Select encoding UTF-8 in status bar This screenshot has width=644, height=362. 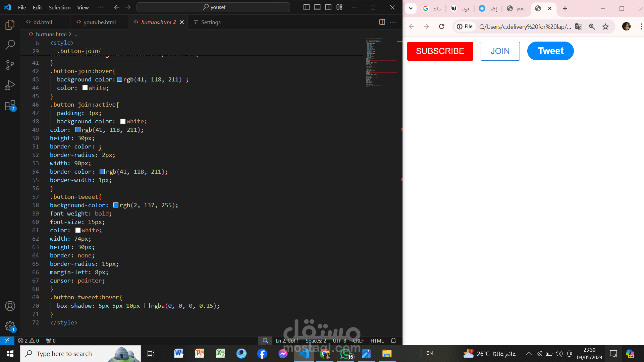[x=339, y=341]
